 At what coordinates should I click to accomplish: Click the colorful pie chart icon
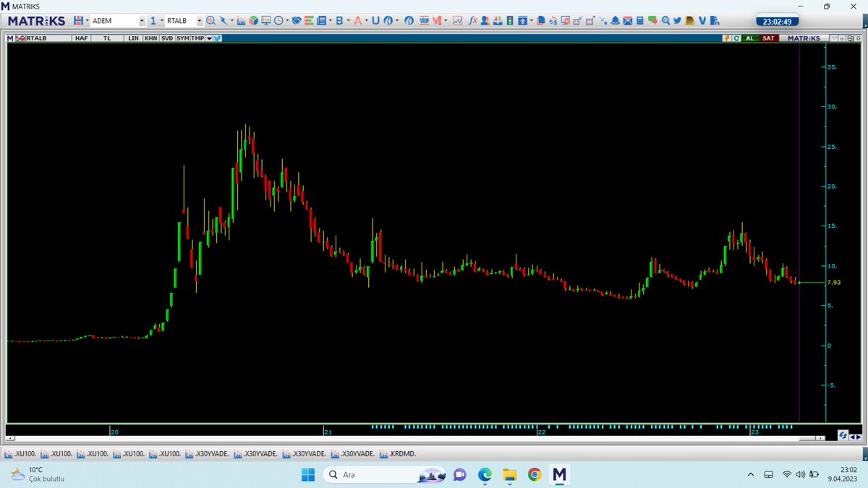click(x=254, y=20)
